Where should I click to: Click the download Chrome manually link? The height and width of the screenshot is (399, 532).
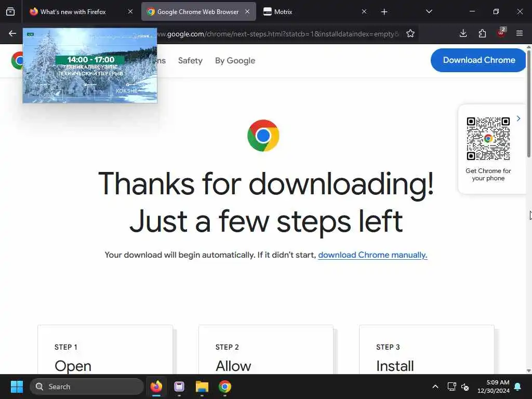click(x=373, y=255)
